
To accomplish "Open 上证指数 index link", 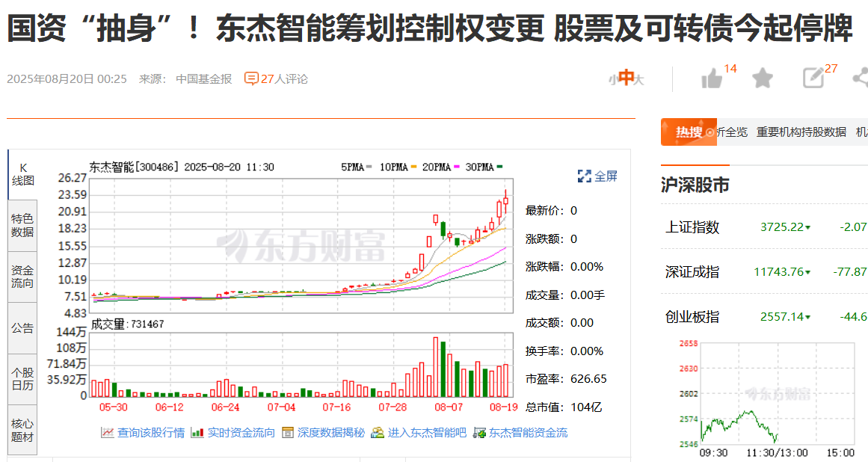I will pos(692,227).
